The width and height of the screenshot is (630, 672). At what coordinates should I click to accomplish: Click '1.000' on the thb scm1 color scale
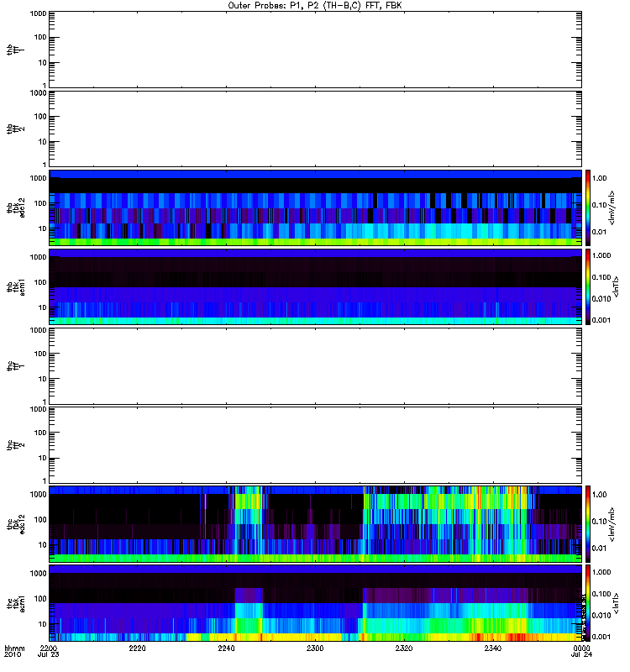(601, 255)
